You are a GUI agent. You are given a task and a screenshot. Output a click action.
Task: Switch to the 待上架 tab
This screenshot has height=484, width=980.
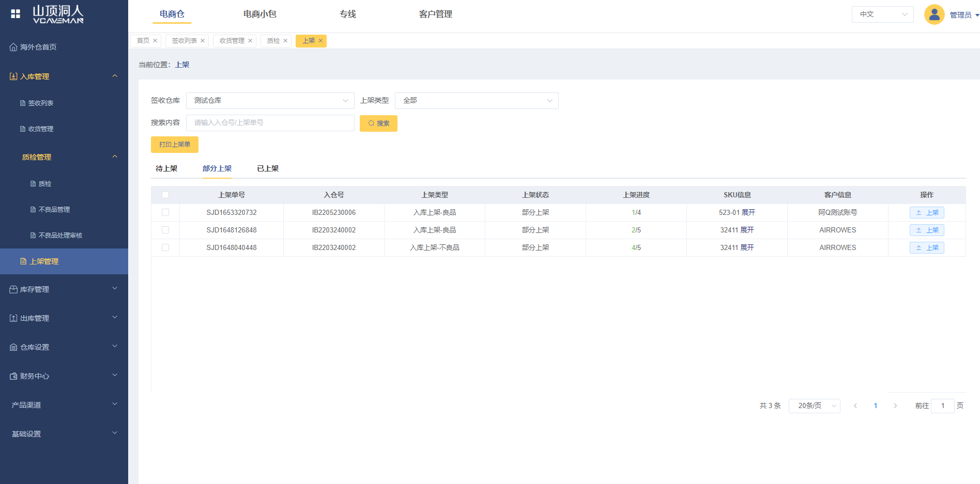(x=166, y=168)
